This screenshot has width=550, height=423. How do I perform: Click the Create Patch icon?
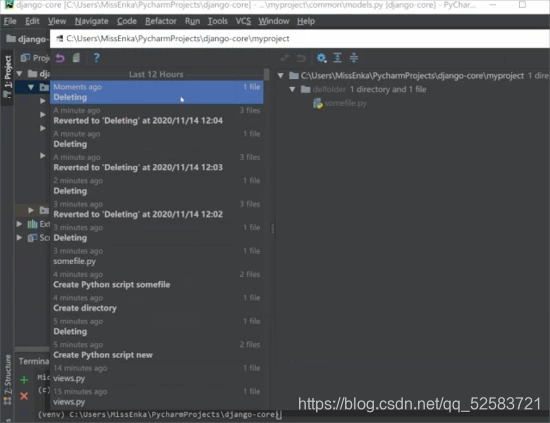pos(76,58)
